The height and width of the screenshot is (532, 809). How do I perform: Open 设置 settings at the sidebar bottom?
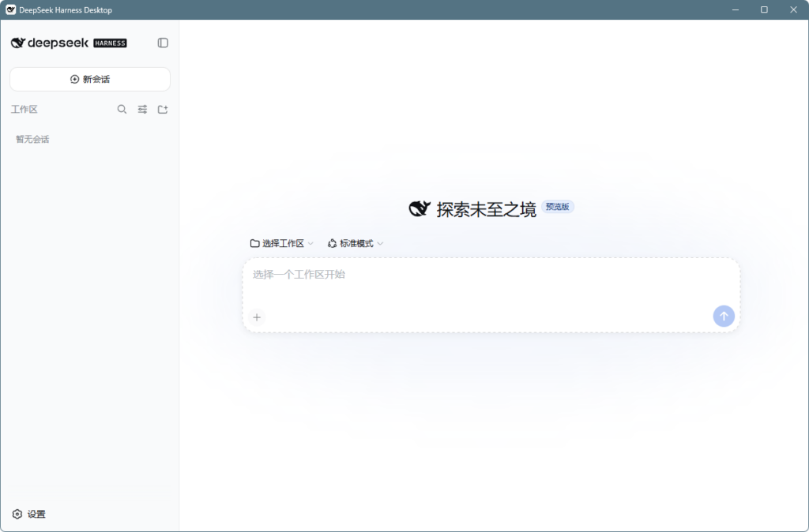[29, 514]
